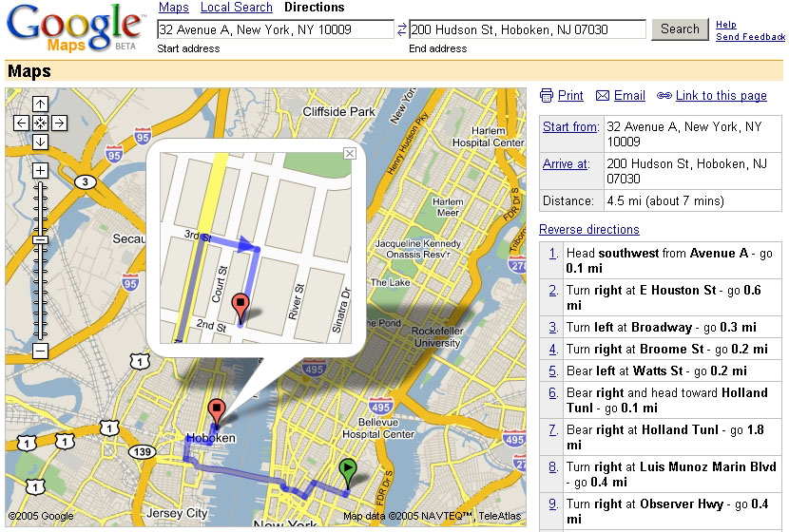Click the inset detail map thumbnail
This screenshot has width=789, height=532.
256,248
